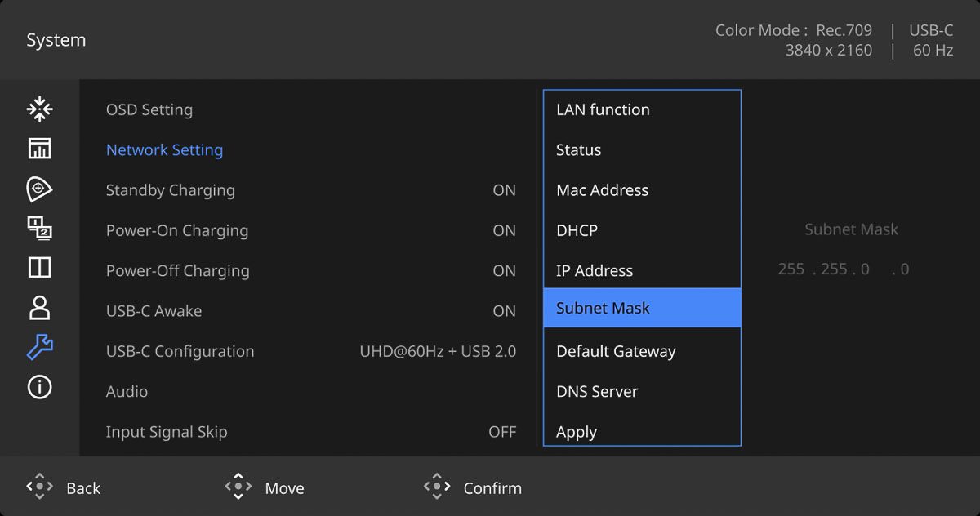This screenshot has width=980, height=516.
Task: Select the split-window display icon in sidebar
Action: [39, 268]
